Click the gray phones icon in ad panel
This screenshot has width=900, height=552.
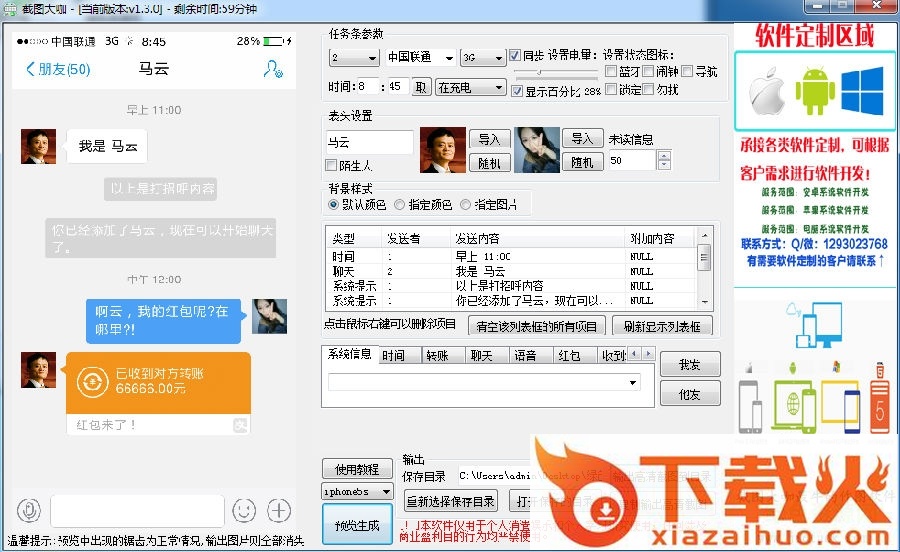(x=750, y=406)
